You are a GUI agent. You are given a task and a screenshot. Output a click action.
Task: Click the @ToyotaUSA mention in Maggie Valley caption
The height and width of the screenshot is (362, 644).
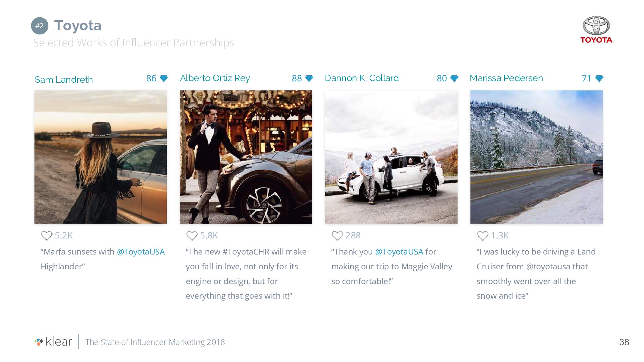tap(399, 252)
